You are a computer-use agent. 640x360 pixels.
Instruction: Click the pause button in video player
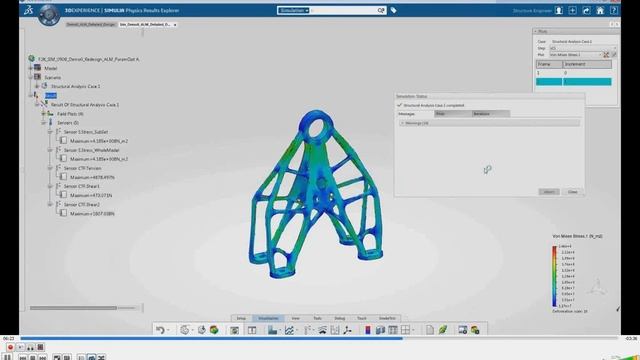pyautogui.click(x=8, y=357)
